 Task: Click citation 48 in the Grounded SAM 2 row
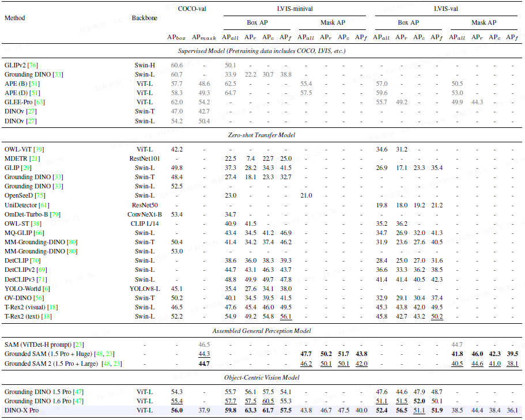tap(107, 364)
